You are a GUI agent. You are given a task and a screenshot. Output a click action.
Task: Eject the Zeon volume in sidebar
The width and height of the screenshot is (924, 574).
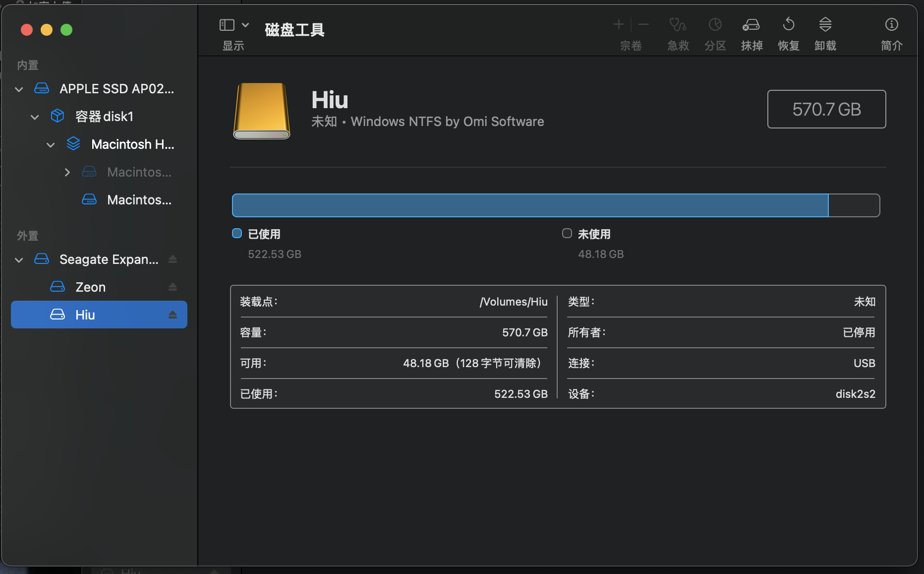pos(173,287)
